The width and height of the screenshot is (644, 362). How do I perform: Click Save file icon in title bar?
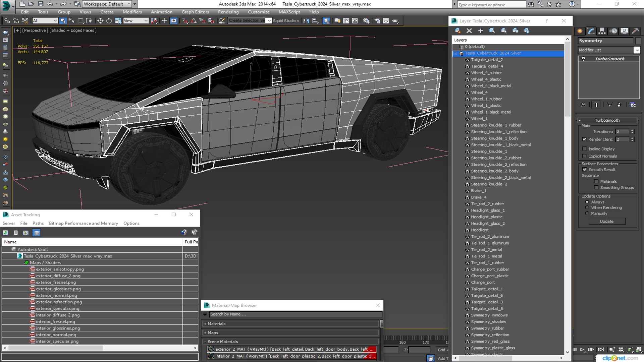point(40,4)
